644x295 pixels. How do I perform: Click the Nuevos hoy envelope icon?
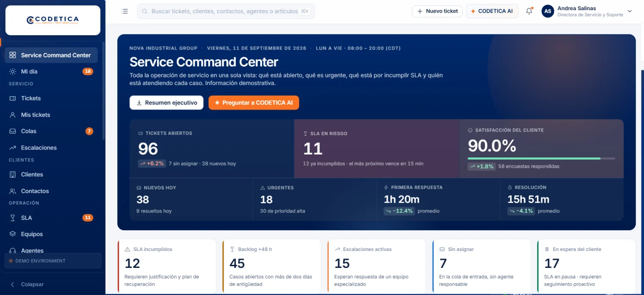[x=139, y=188]
